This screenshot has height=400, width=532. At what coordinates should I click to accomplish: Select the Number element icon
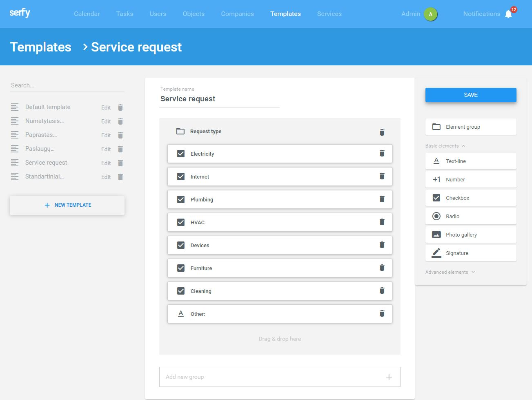[x=436, y=179]
